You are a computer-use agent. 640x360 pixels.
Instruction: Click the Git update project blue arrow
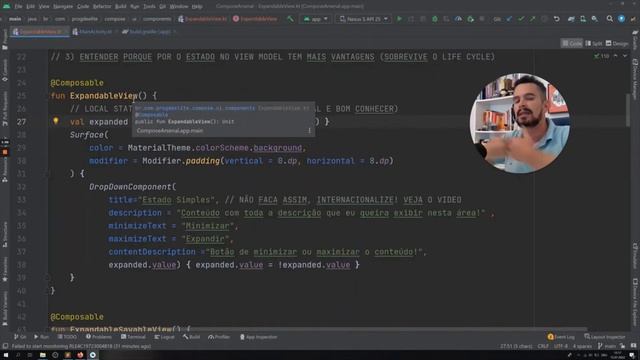point(509,19)
